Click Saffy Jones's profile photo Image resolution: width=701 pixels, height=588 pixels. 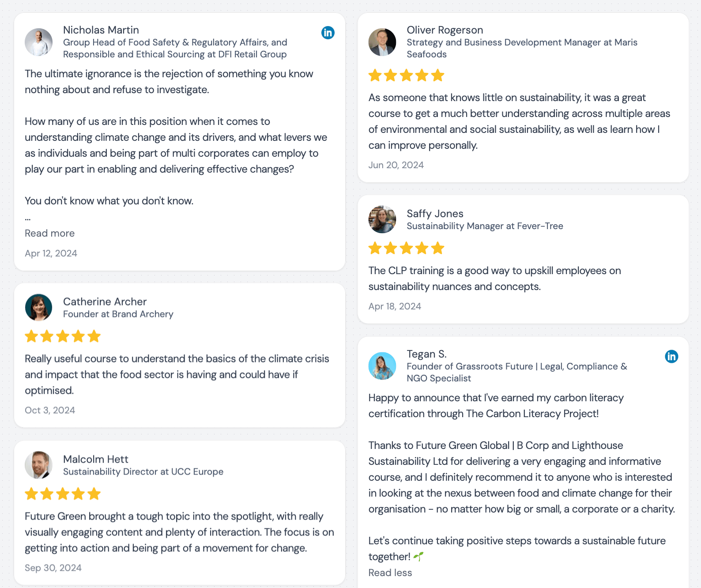pos(382,219)
